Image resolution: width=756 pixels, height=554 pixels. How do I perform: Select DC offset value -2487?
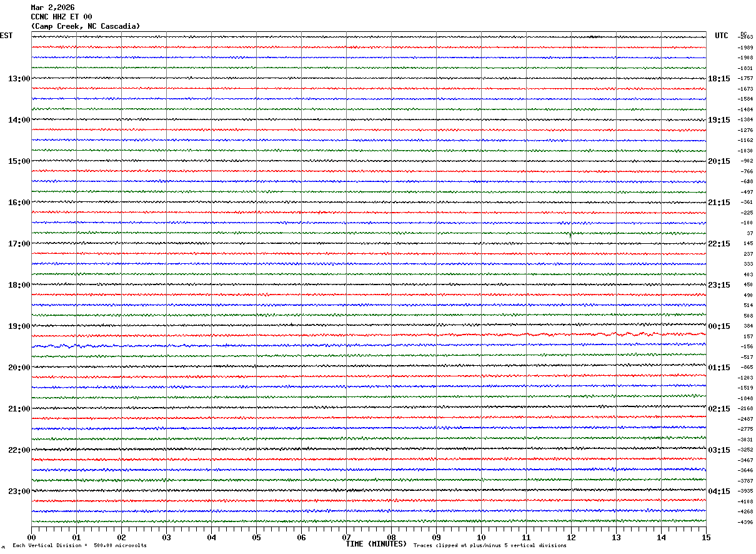click(746, 419)
